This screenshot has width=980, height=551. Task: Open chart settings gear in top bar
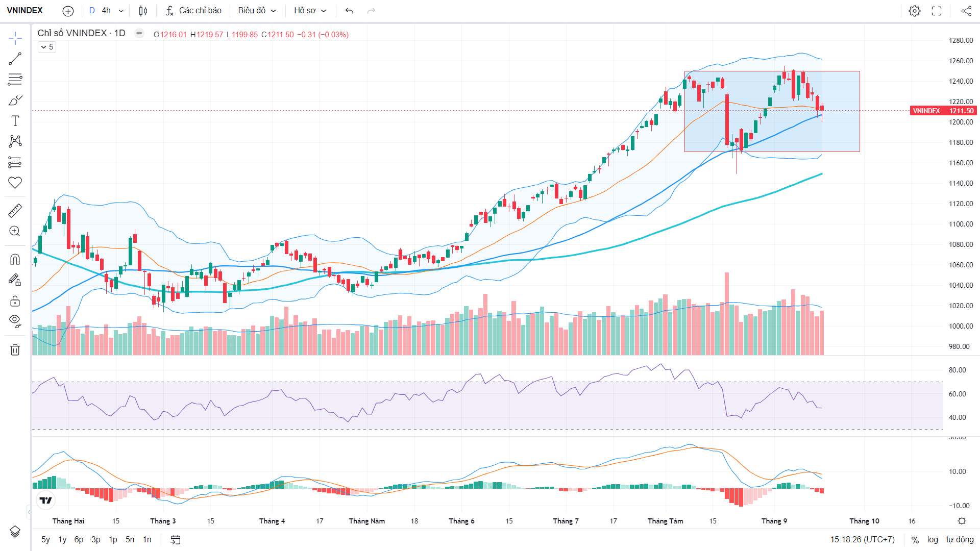[915, 11]
